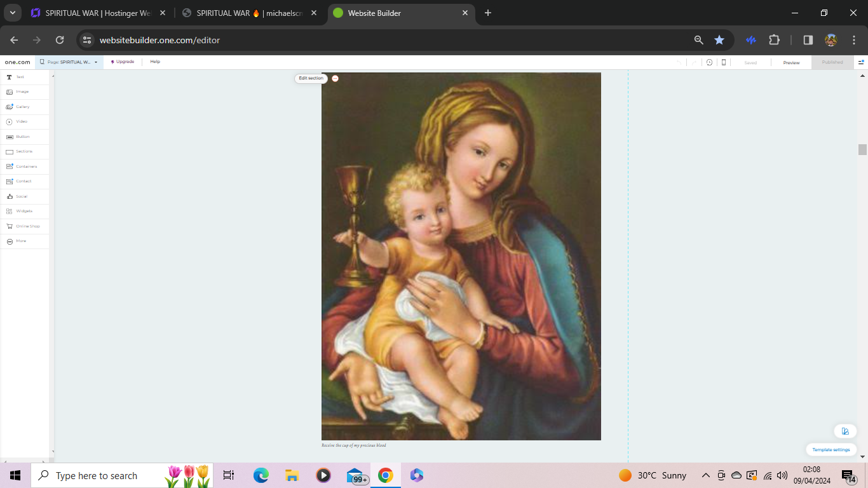Open the section options ellipsis menu

335,78
